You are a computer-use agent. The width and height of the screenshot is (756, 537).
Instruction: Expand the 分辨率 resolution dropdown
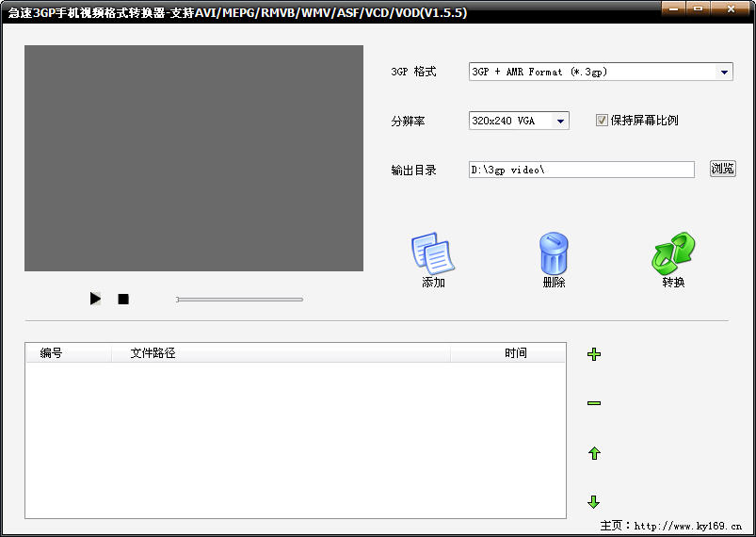coord(560,122)
